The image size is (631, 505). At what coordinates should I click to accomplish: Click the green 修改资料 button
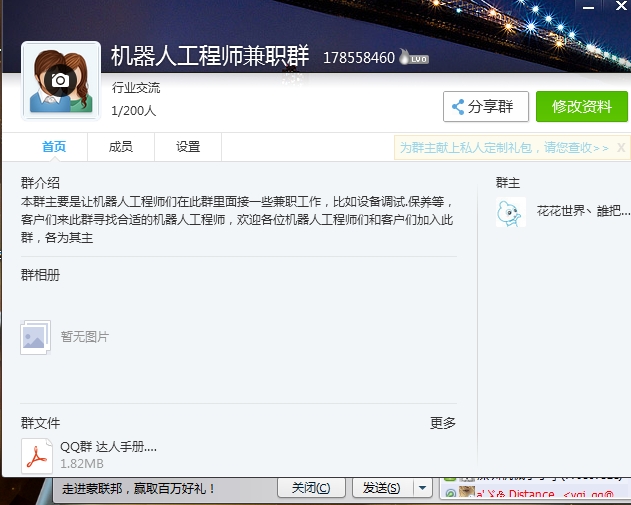point(582,107)
